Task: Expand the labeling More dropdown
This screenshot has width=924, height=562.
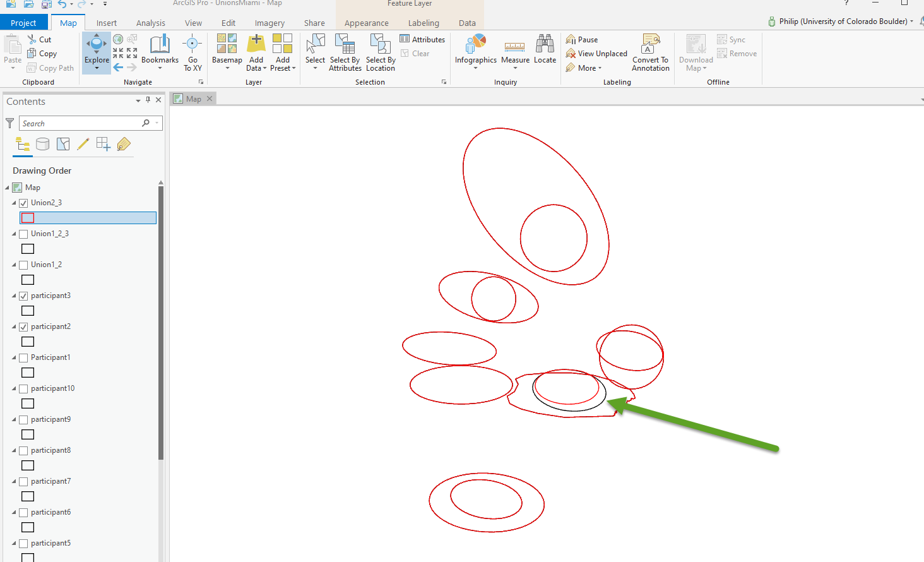Action: coord(584,68)
